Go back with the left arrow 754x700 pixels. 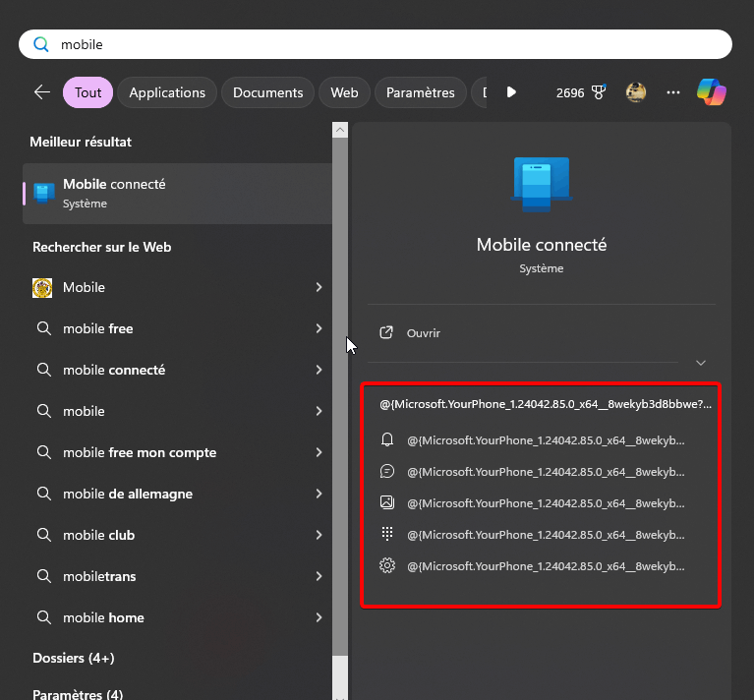[42, 92]
